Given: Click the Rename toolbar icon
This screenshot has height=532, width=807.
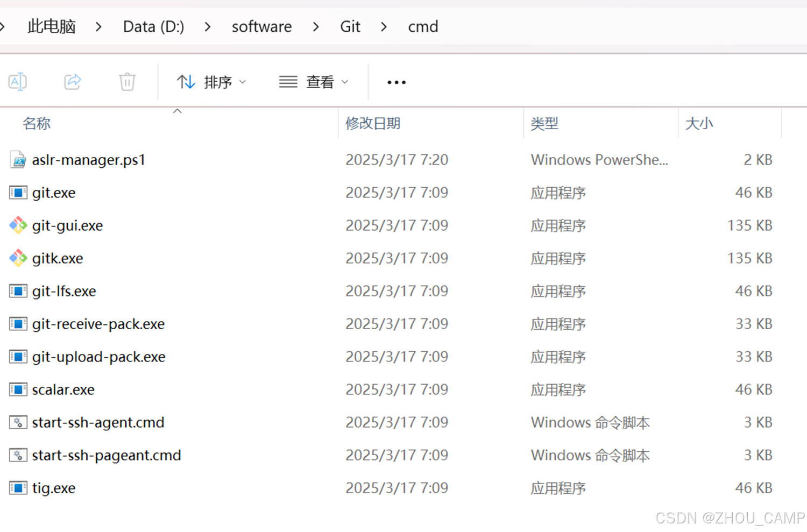Looking at the screenshot, I should pyautogui.click(x=18, y=82).
